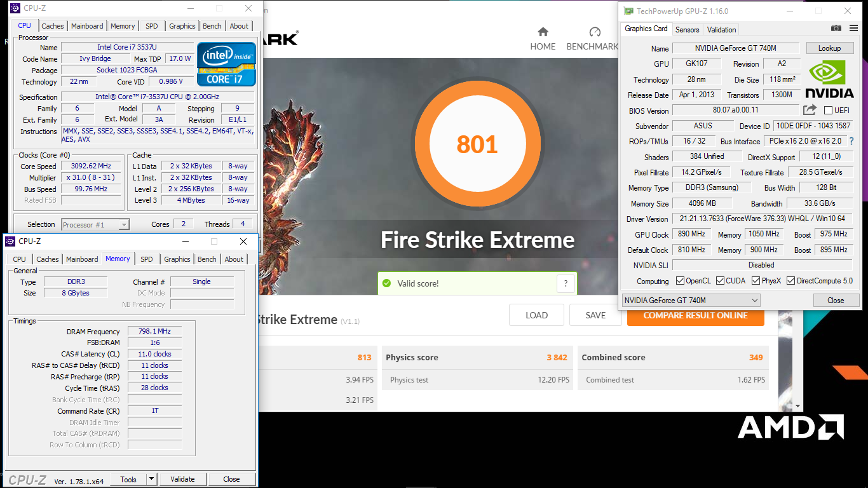Click the orange 801 score circle
This screenshot has width=868, height=488.
coord(477,144)
